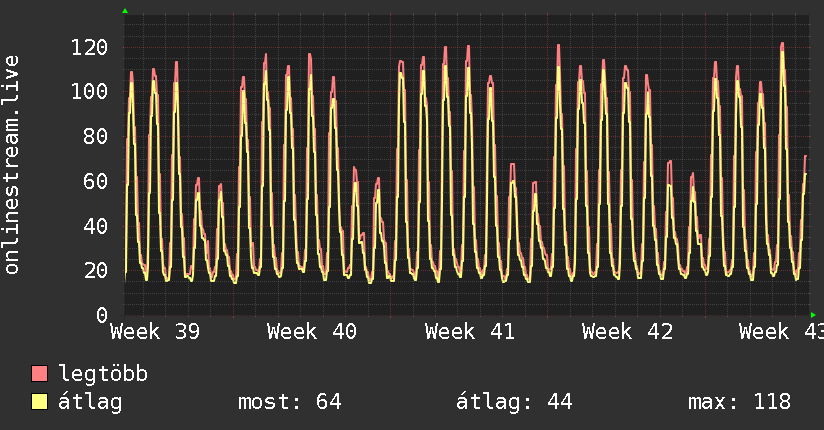Screen dimensions: 824x430
Task: Click the yellow átlag legend swatch
Action: 39,402
